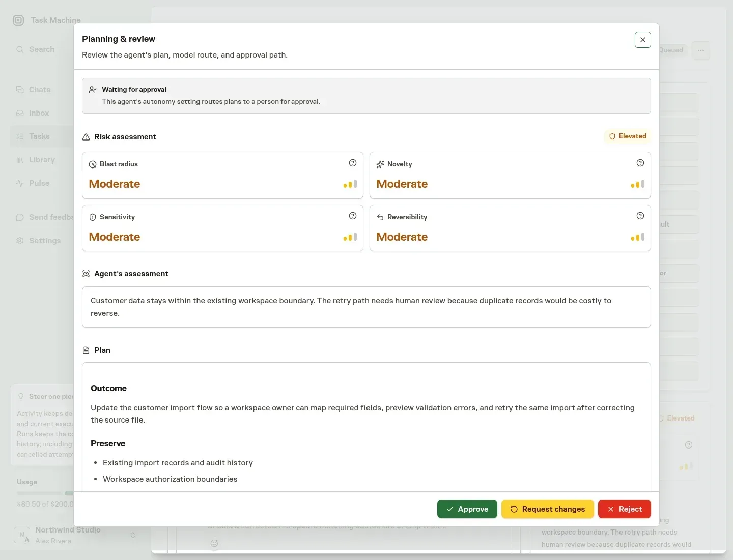Image resolution: width=733 pixels, height=560 pixels.
Task: Click the Blast radius level bars indicator
Action: [350, 184]
